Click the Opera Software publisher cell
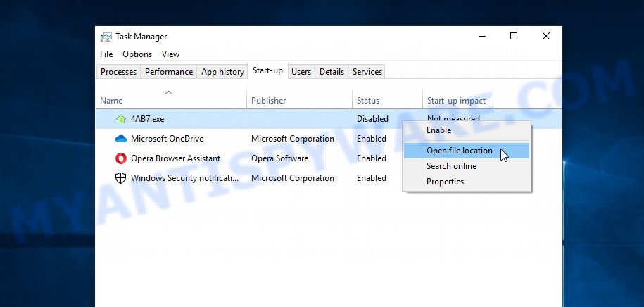The width and height of the screenshot is (644, 307). (279, 158)
